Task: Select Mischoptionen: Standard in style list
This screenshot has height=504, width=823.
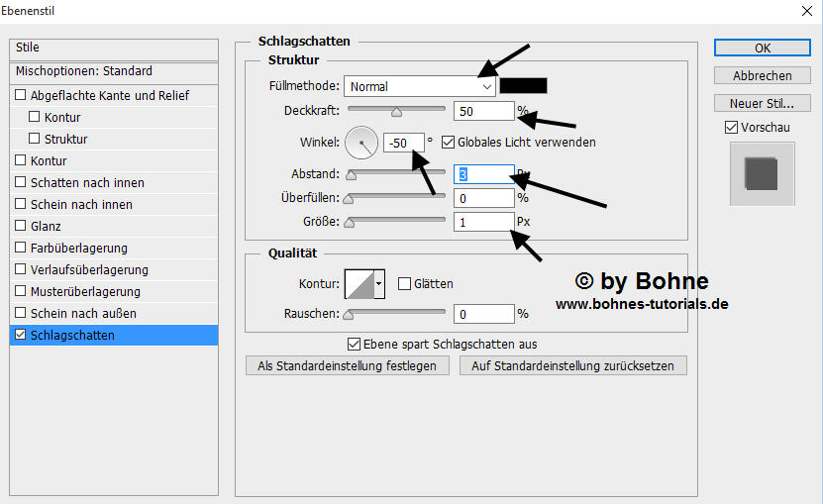Action: point(84,71)
